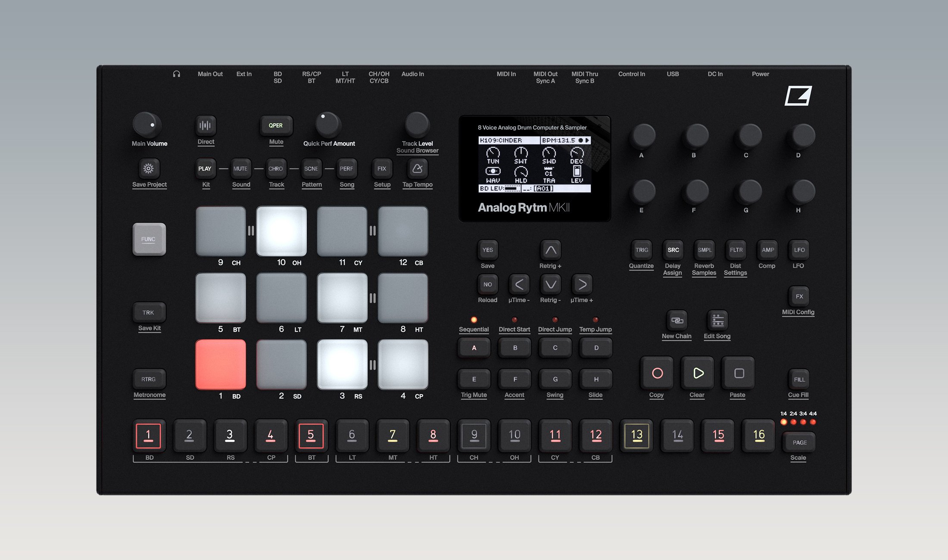
Task: Tap the Tap Tempo cloud icon
Action: tap(417, 169)
